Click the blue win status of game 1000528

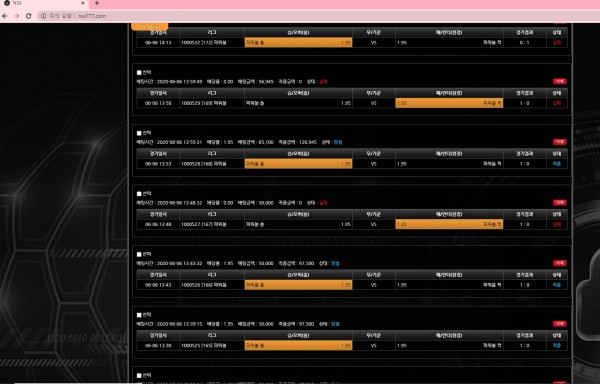557,164
